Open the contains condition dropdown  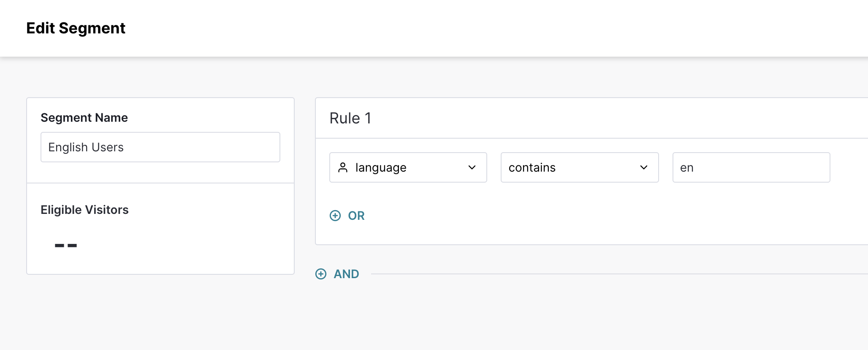pos(579,168)
